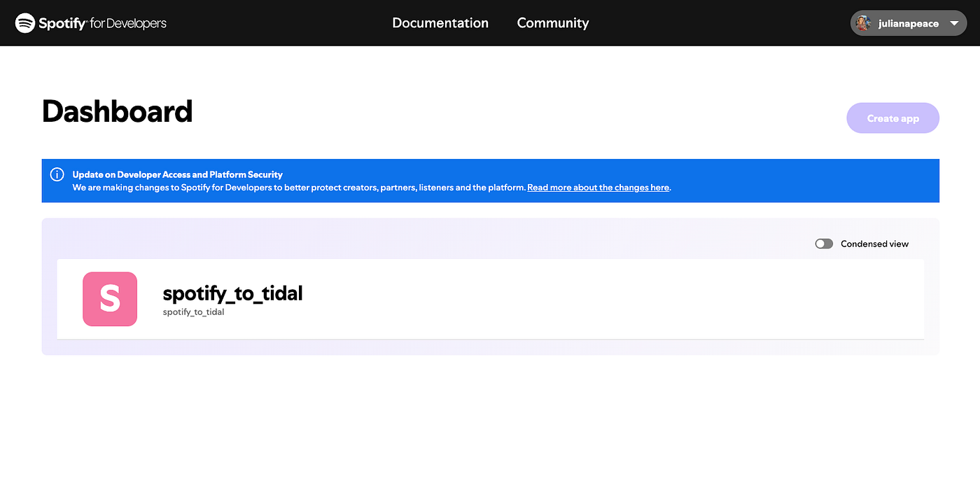Screen dimensions: 980x504
Task: Toggle the Condensed view switch
Action: click(x=824, y=244)
